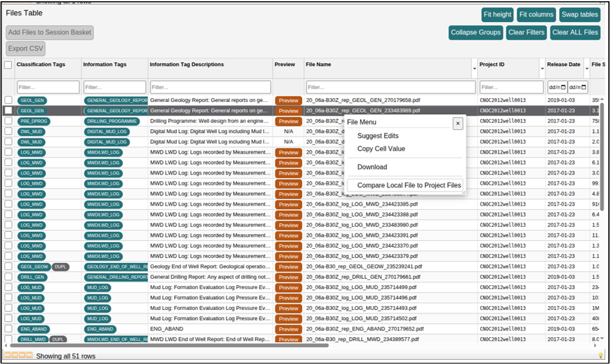Choose Suggest Edits in File Menu
Screen dimensions: 610x364
coord(378,136)
